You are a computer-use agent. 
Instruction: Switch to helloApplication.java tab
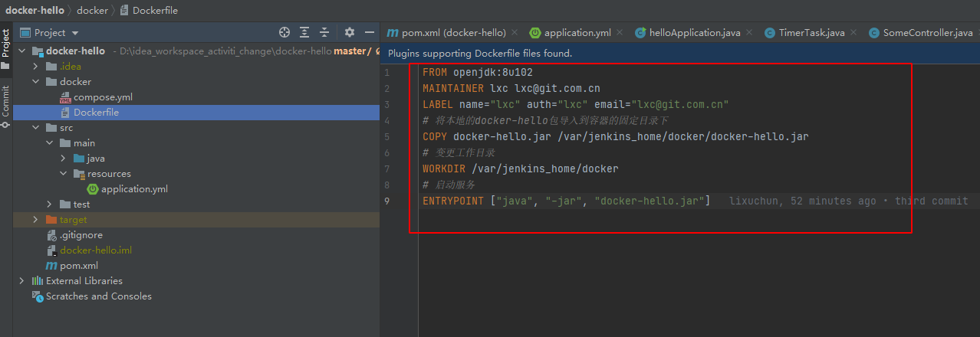point(695,33)
